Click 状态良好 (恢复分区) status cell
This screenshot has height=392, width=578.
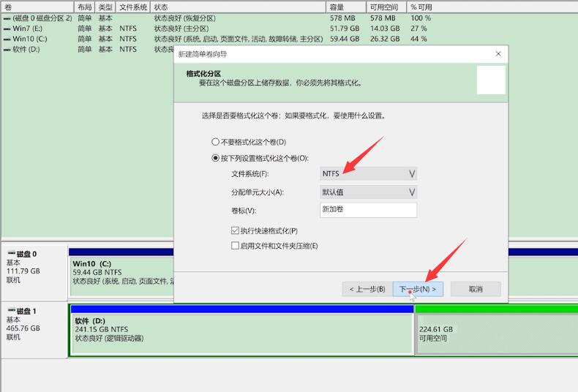pos(184,18)
